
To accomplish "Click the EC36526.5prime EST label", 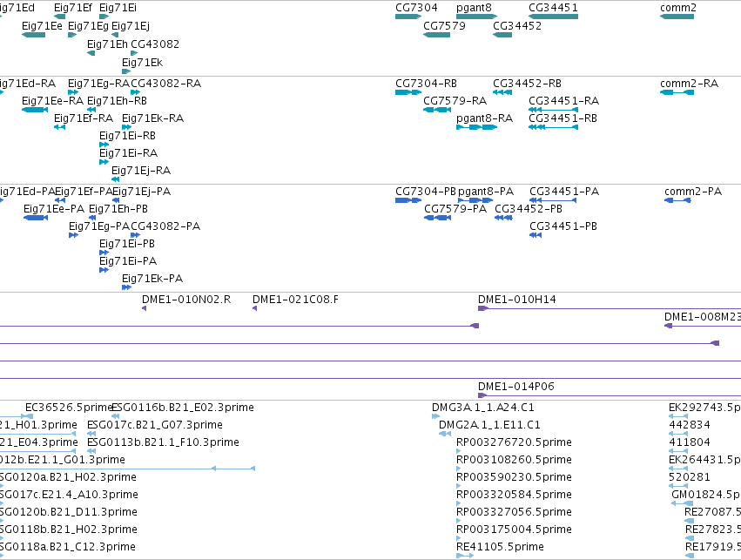I will click(69, 408).
